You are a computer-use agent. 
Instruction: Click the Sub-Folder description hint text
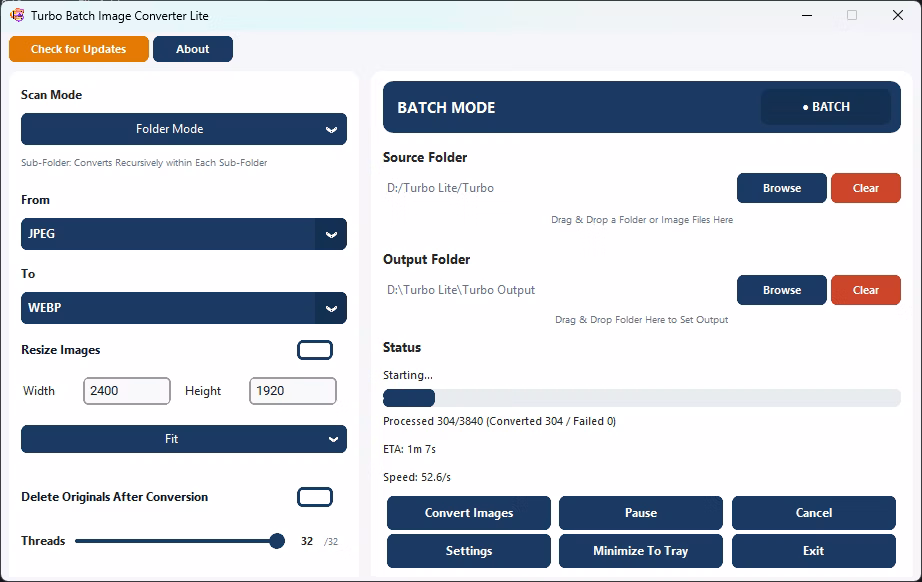(x=144, y=163)
